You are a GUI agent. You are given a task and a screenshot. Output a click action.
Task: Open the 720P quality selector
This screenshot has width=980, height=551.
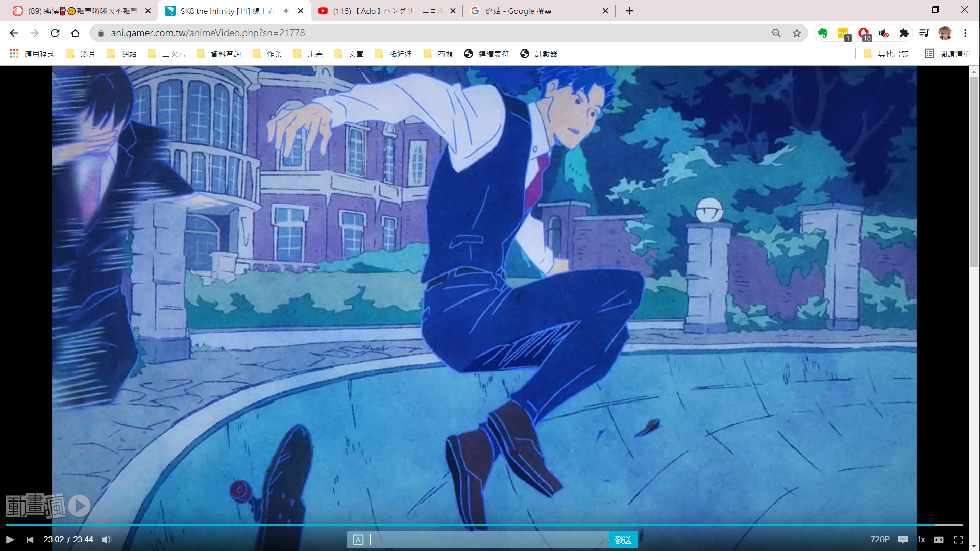coord(880,540)
